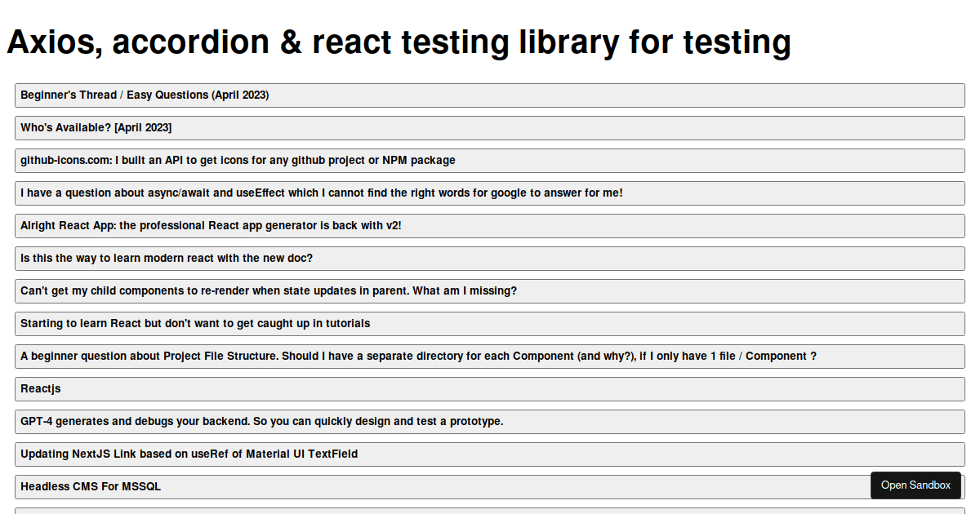Viewport: 980px width, 514px height.
Task: Click the "Open Sandbox" button
Action: [x=915, y=485]
